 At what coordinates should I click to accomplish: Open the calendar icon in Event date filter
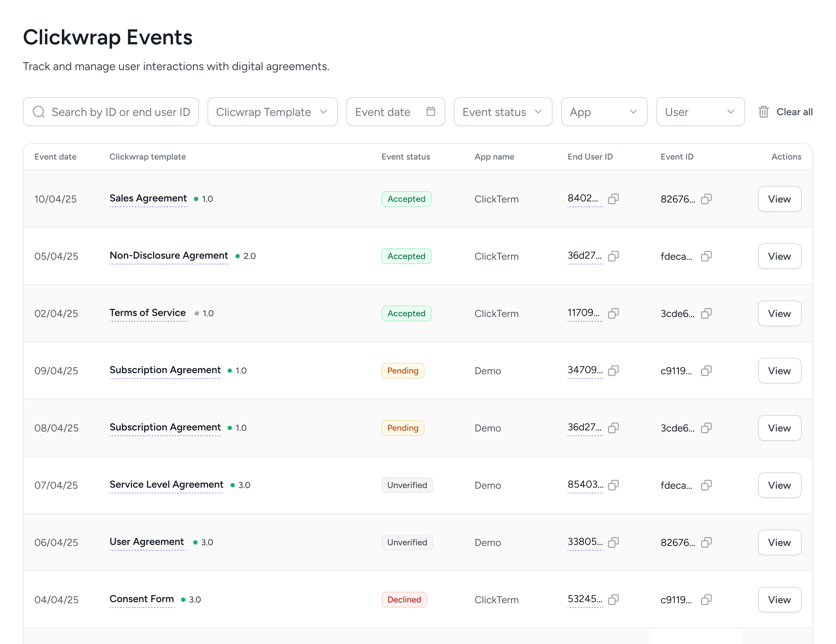coord(431,111)
